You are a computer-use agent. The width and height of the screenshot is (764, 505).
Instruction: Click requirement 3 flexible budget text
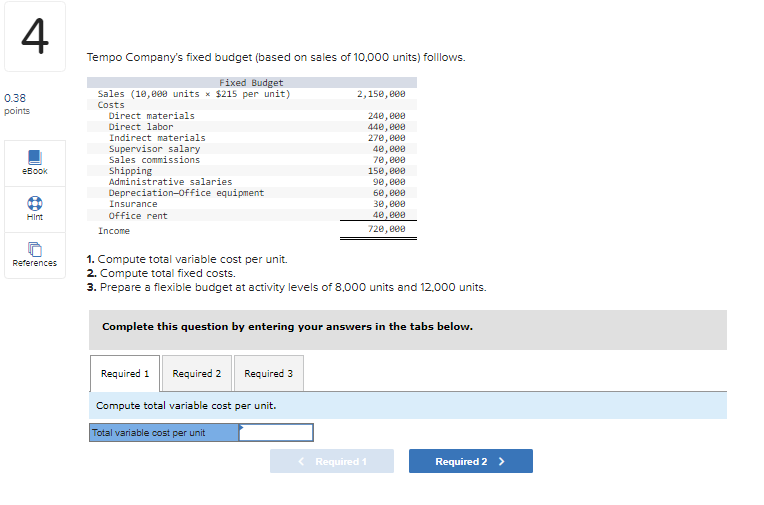[x=286, y=287]
